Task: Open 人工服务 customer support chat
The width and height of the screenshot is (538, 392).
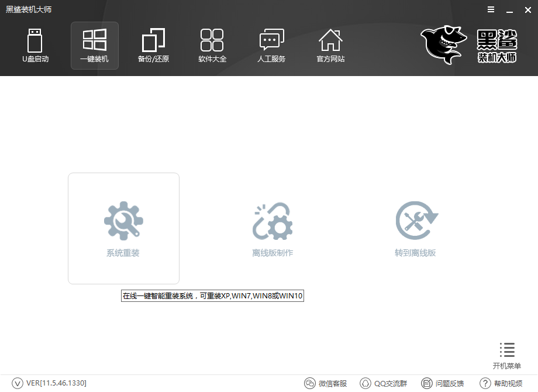Action: click(x=271, y=46)
